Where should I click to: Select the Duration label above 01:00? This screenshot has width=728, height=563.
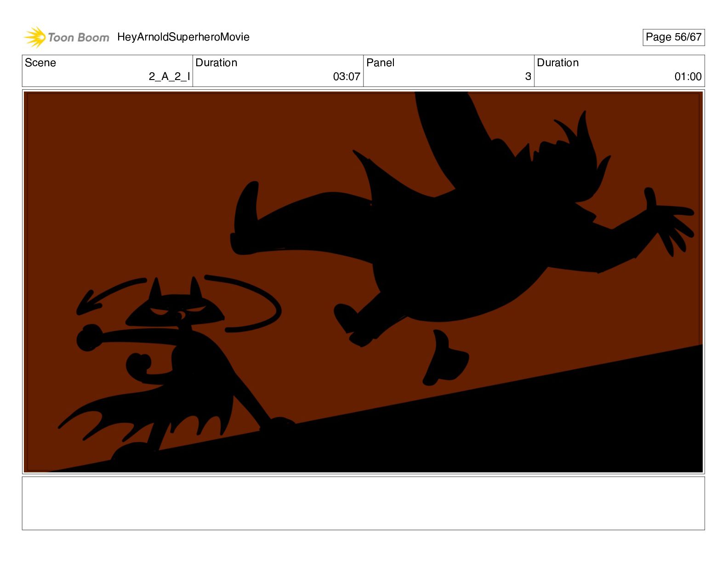tap(558, 63)
